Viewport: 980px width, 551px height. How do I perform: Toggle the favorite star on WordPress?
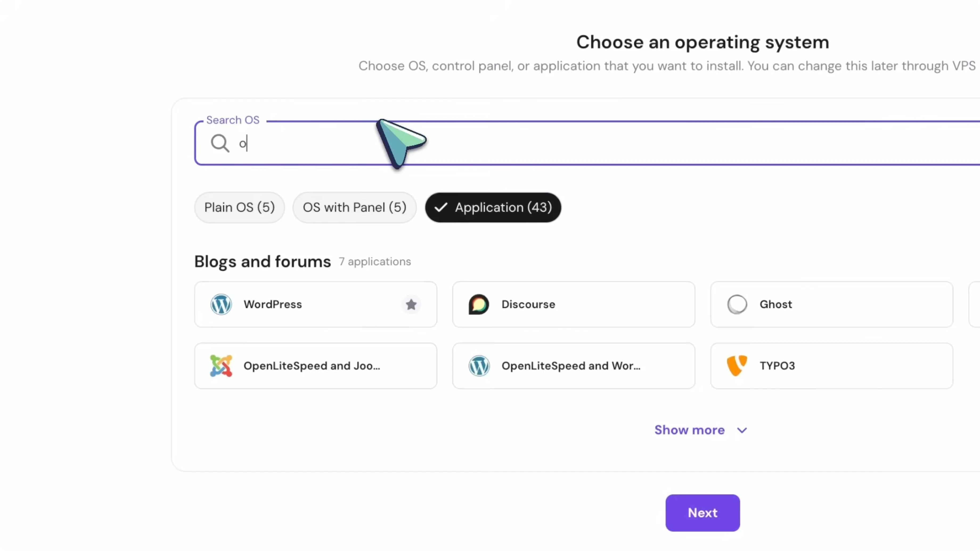(411, 305)
